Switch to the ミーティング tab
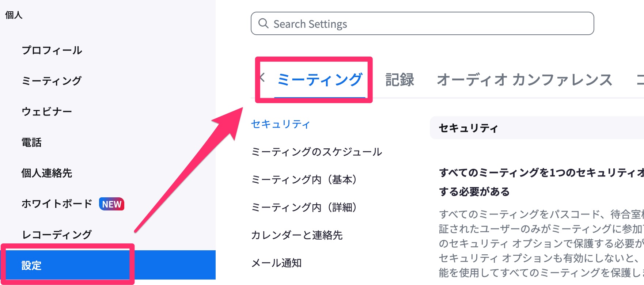Viewport: 644px width, 285px height. (x=320, y=80)
